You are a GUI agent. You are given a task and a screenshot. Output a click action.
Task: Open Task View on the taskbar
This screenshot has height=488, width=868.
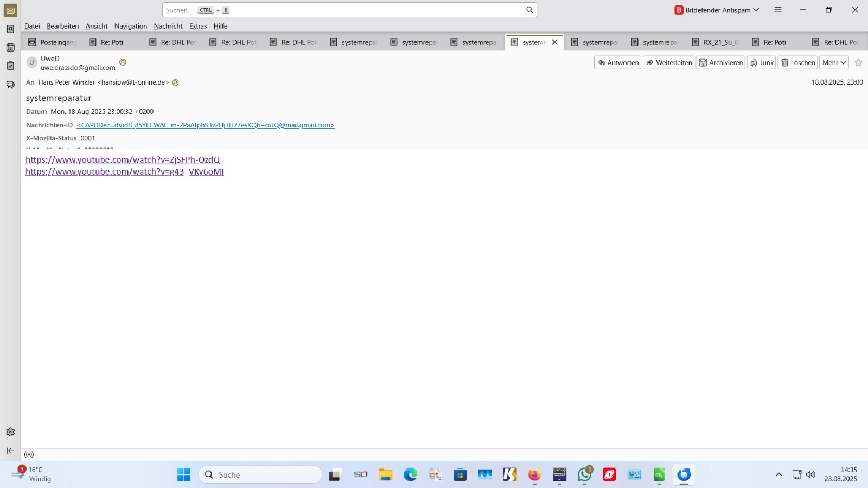click(335, 475)
